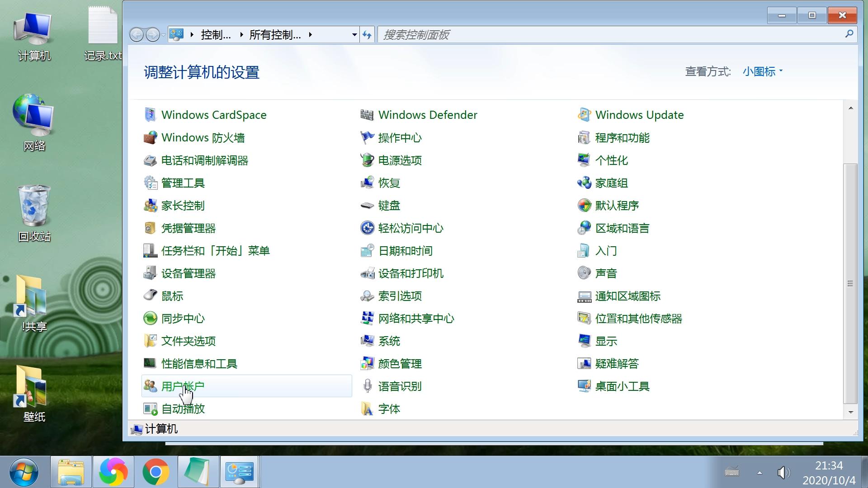Open 同步中心 green sync icon

[150, 319]
